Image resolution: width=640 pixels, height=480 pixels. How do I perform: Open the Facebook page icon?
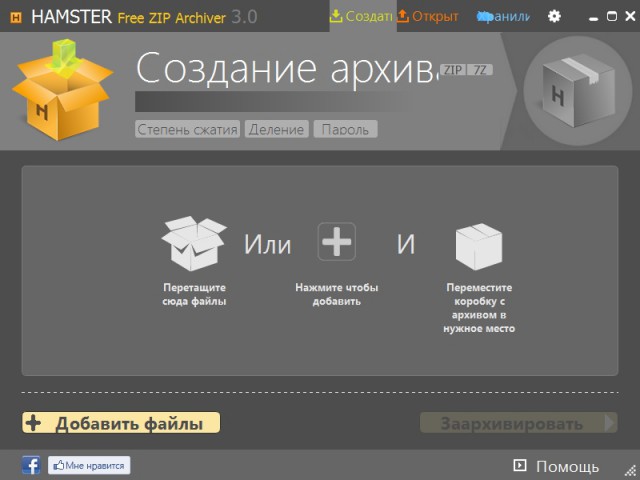31,465
